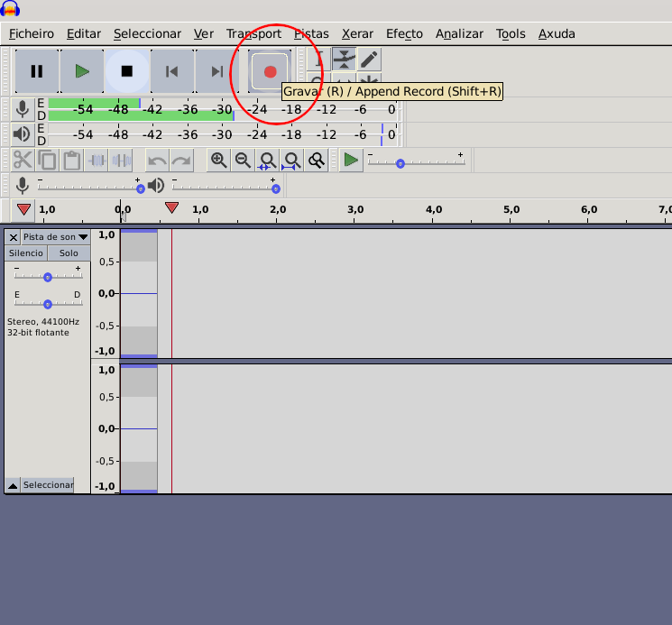
Task: Fit entire project in window
Action: coord(292,161)
